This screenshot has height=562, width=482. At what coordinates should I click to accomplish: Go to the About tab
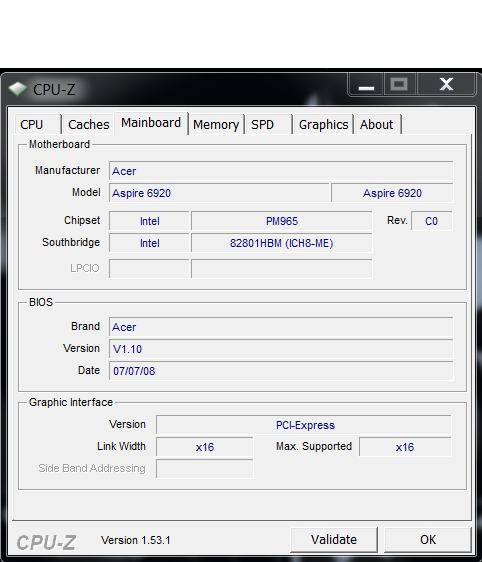pyautogui.click(x=377, y=124)
